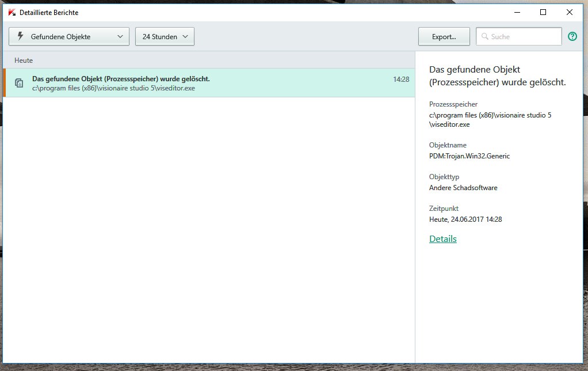Click PDM:Trojan.Win32.Generic object name
The width and height of the screenshot is (588, 371).
tap(469, 156)
